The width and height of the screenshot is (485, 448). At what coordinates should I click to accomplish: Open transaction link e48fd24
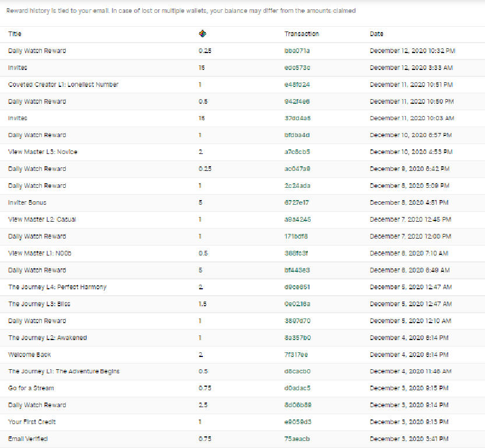point(297,85)
